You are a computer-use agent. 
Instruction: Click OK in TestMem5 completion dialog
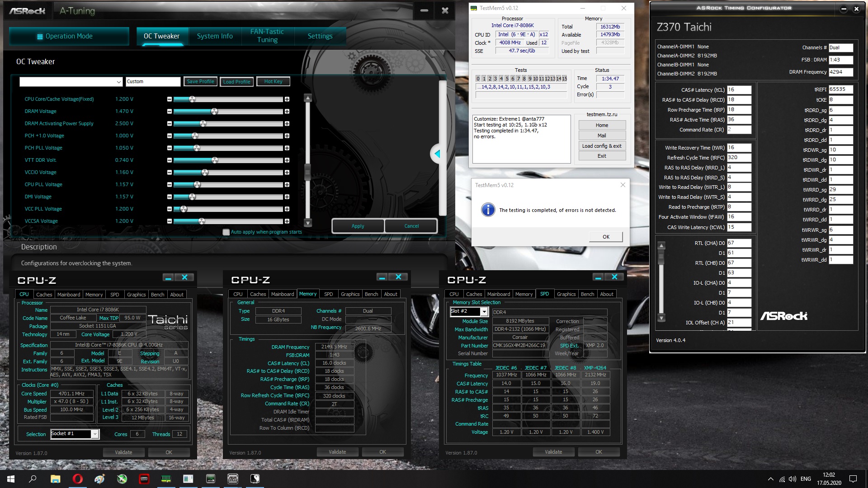click(x=606, y=237)
